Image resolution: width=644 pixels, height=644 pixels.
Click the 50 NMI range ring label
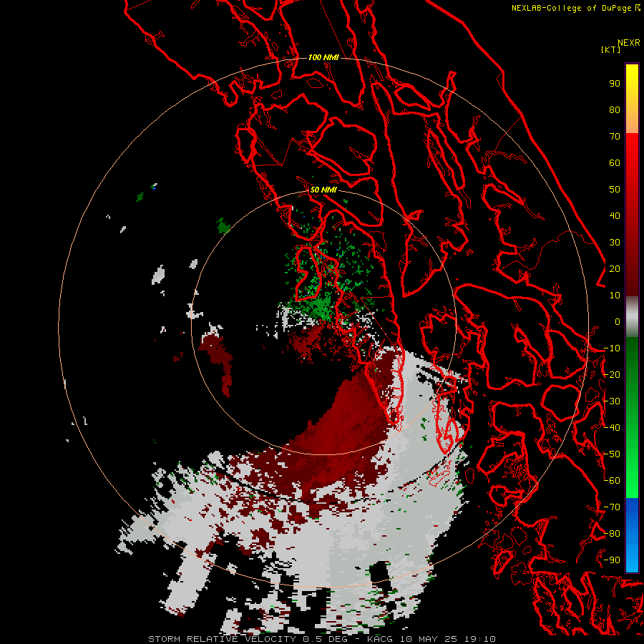(x=323, y=190)
